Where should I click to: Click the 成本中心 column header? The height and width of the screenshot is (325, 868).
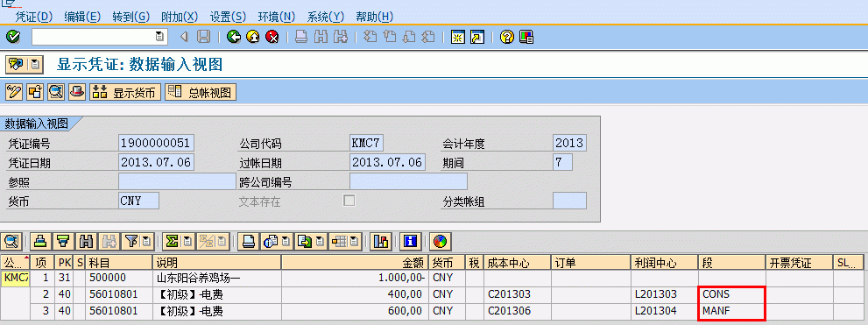(517, 263)
